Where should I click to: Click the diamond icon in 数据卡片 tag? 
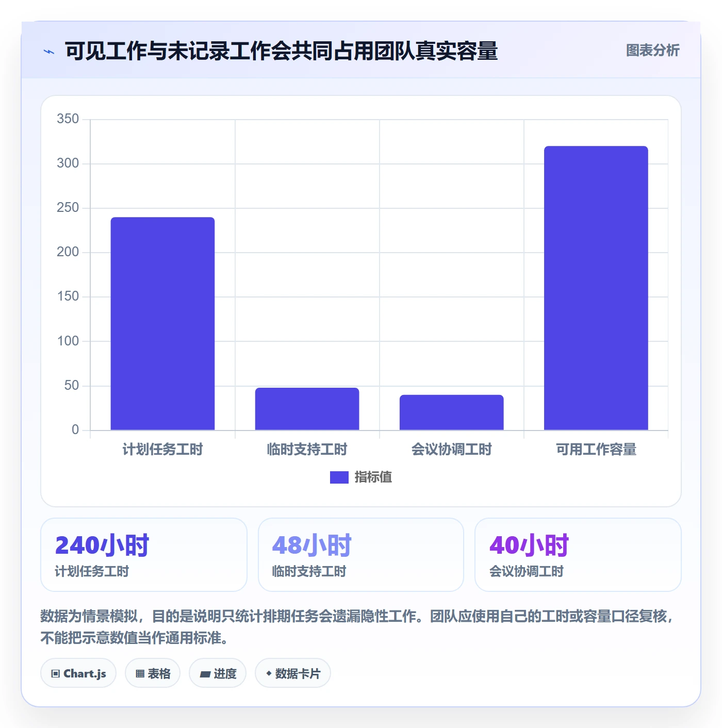(269, 673)
